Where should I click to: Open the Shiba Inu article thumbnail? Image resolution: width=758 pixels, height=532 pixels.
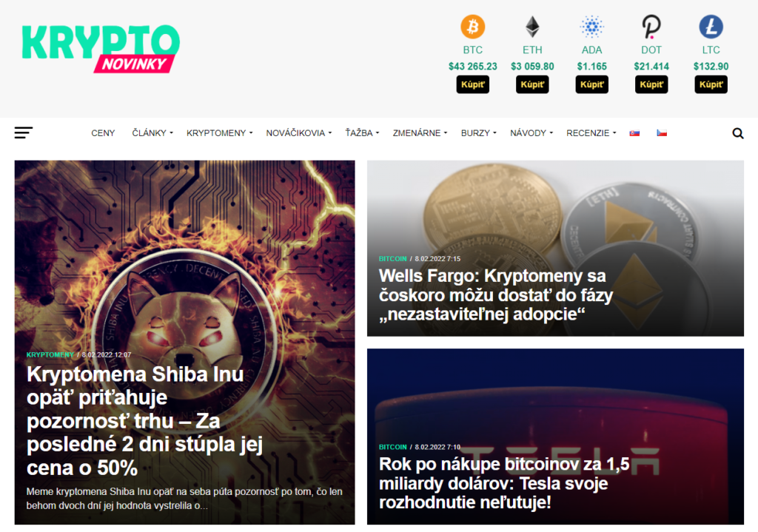[x=184, y=342]
